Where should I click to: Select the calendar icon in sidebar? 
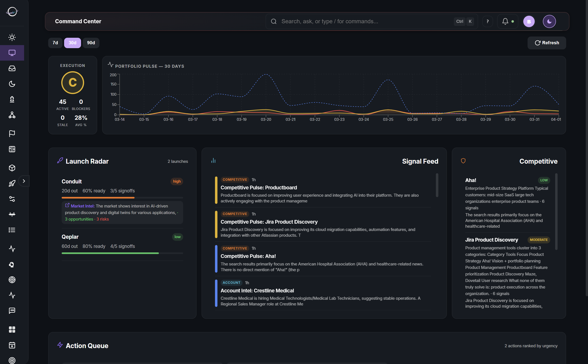click(12, 345)
